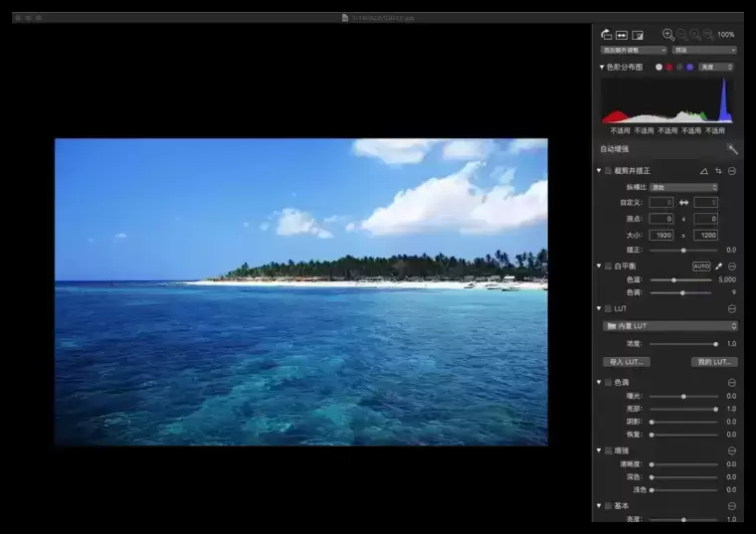Zoom out with the minus magnifier
Viewport: 756px width, 534px height.
tap(681, 35)
